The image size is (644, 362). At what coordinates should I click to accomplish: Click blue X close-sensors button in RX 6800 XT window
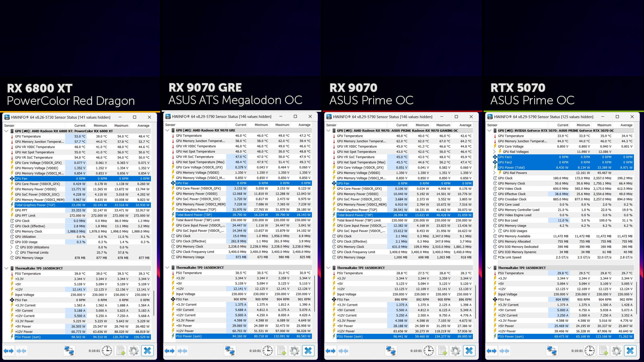click(x=147, y=351)
